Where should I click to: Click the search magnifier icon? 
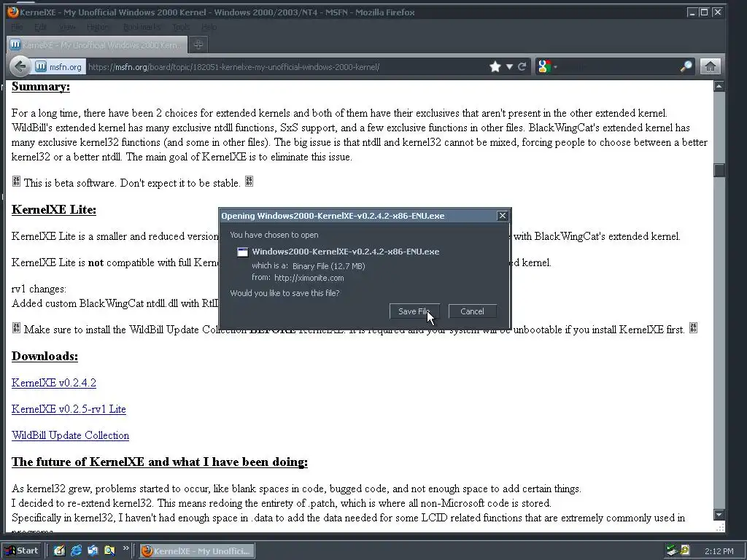(x=686, y=66)
